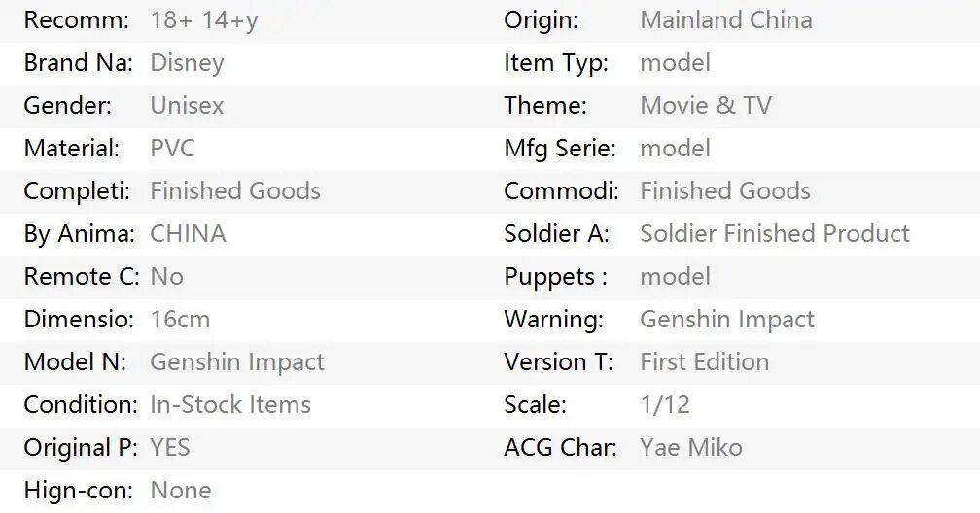The height and width of the screenshot is (513, 980).
Task: Click the Disney brand name value
Action: [x=187, y=63]
